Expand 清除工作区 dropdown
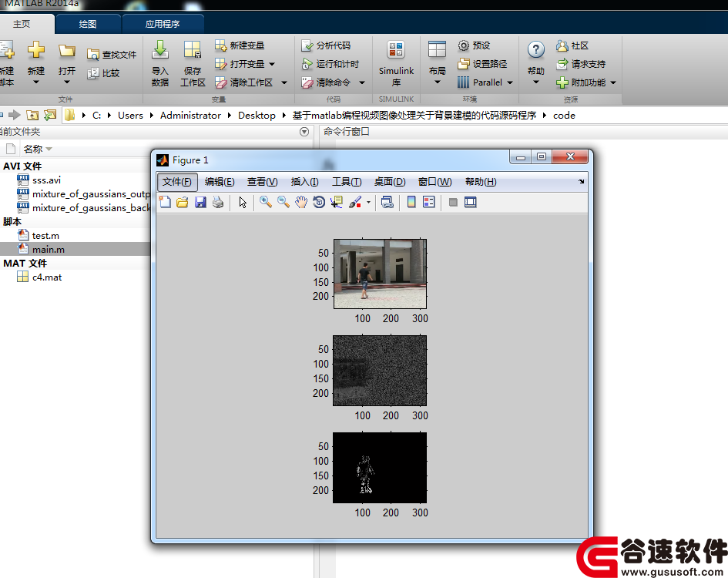This screenshot has width=728, height=578. click(284, 82)
